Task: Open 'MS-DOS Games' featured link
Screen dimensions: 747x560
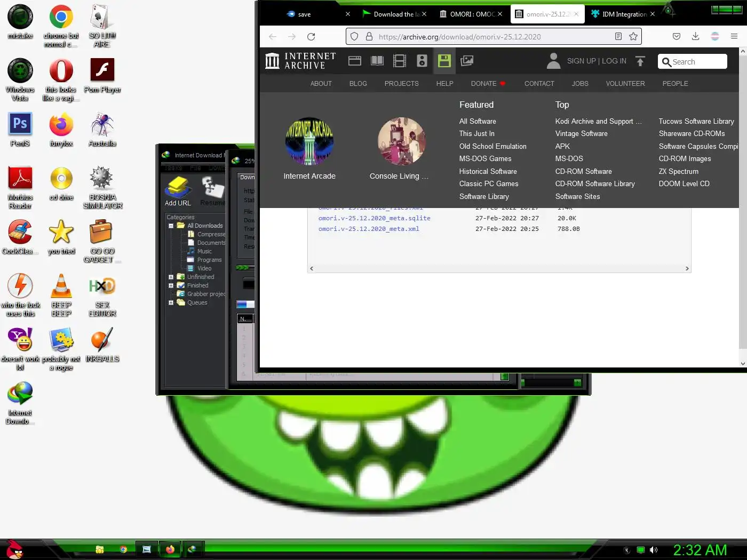Action: 485,159
